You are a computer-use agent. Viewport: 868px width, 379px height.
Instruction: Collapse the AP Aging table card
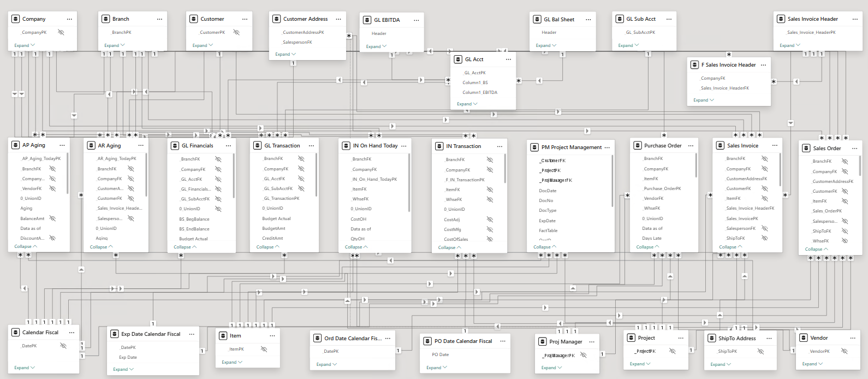point(26,247)
